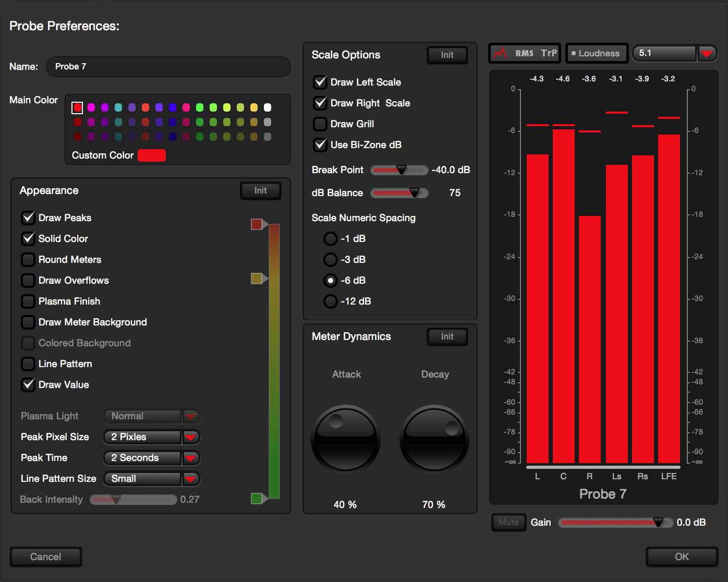This screenshot has width=728, height=582.
Task: Select the bright red main color swatch
Action: pos(77,107)
